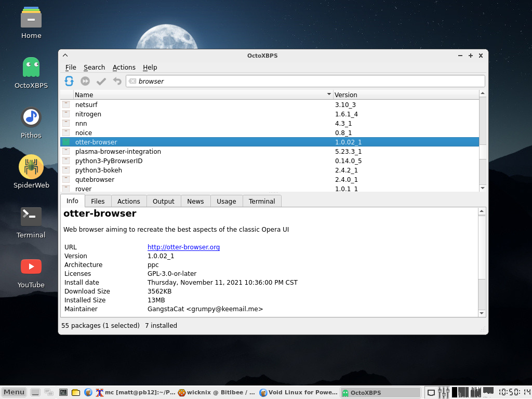Click window menu arrow in OctoXBPS titlebar
The height and width of the screenshot is (399, 532).
point(65,55)
